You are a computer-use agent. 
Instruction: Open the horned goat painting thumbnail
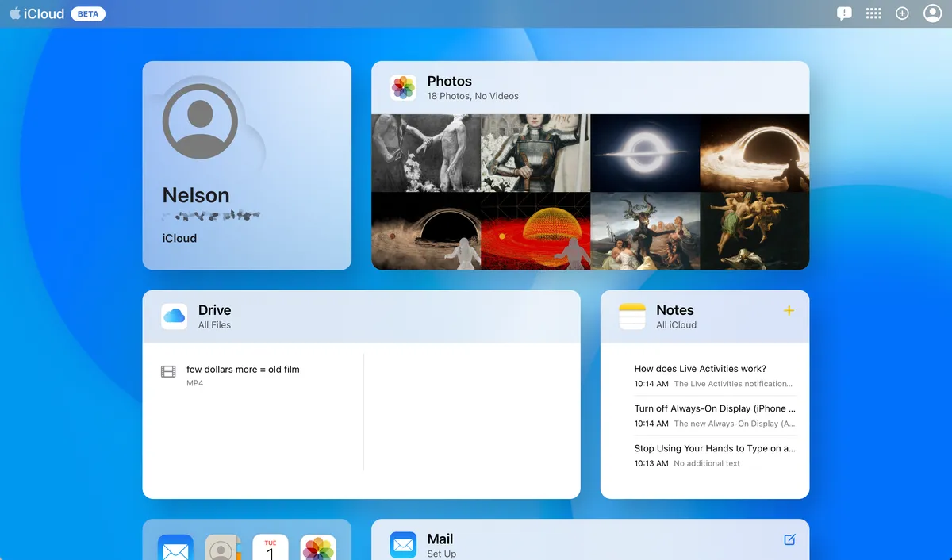(x=645, y=231)
